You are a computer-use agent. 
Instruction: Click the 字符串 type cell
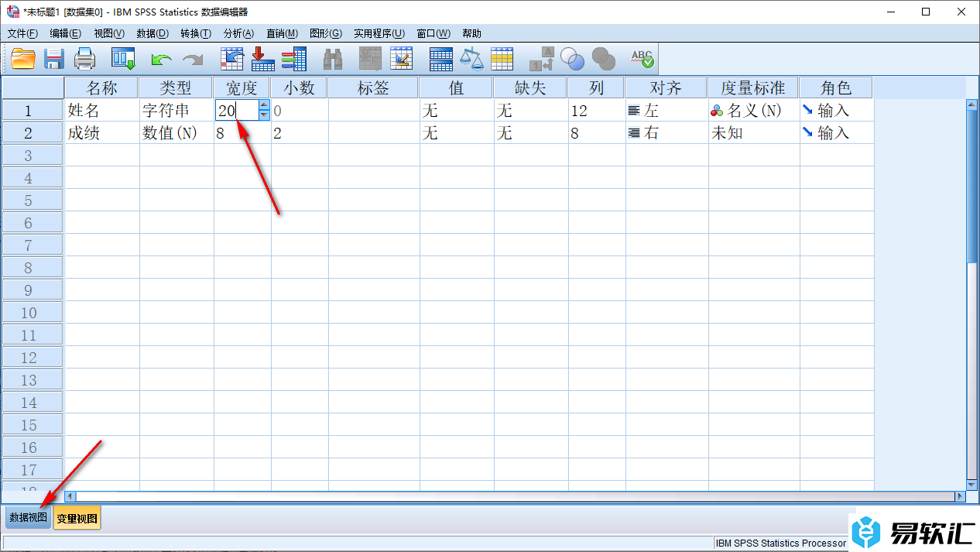pos(176,111)
